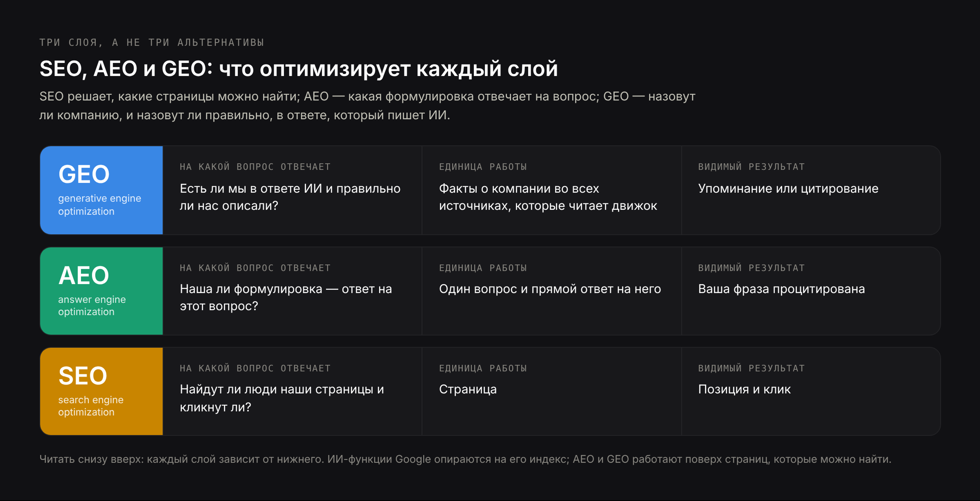Click the text 'generative engine optimization'
The height and width of the screenshot is (501, 980).
click(100, 205)
